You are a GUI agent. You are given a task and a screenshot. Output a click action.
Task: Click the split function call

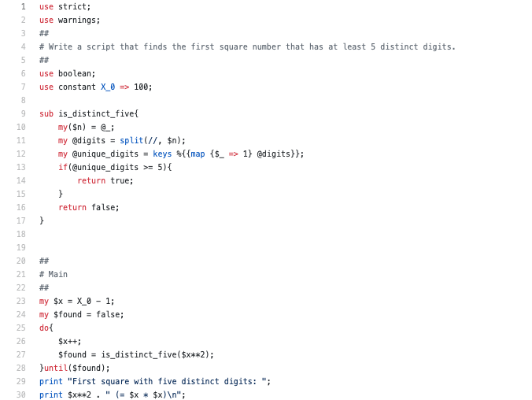click(x=132, y=140)
